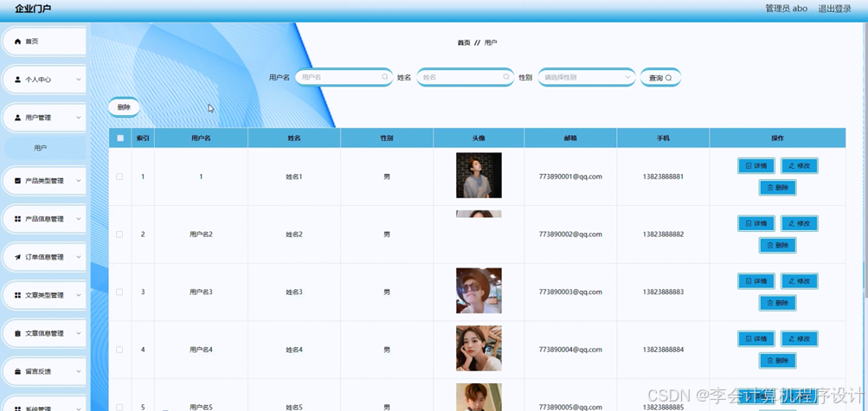
Task: Click the avatar photo of 用户名3
Action: (479, 291)
